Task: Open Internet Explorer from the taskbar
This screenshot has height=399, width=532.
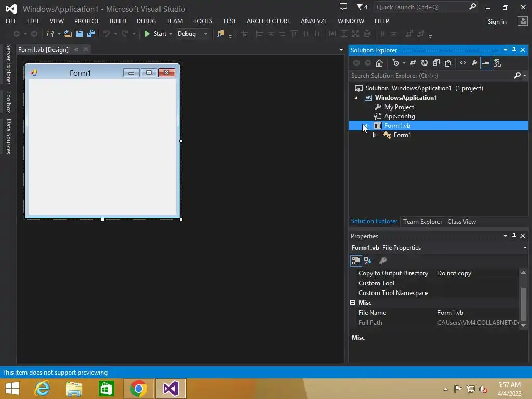Action: [x=43, y=389]
